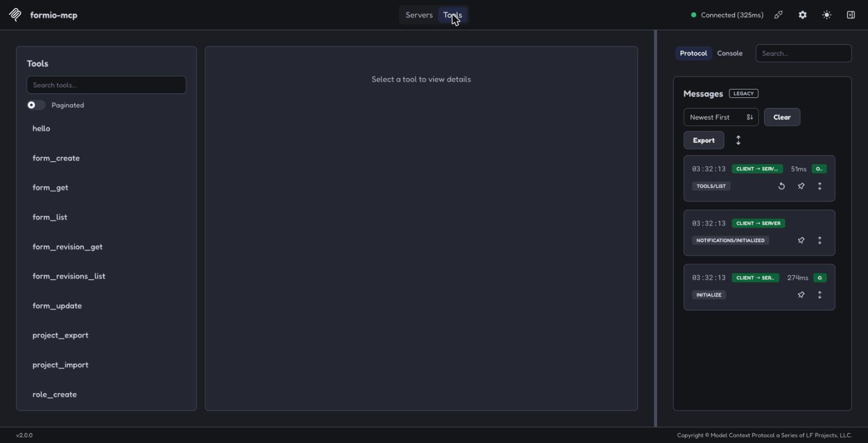Open the Newest First sort dropdown

pyautogui.click(x=721, y=117)
